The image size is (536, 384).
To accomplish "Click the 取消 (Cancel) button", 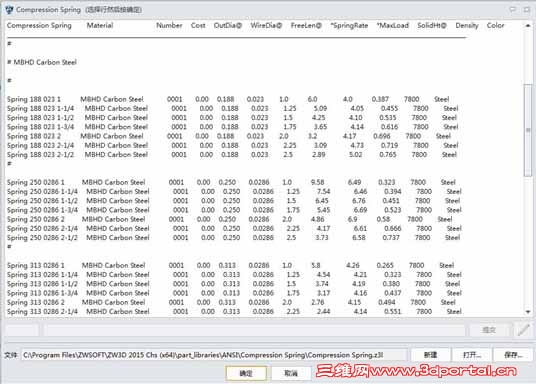I will pyautogui.click(x=291, y=373).
